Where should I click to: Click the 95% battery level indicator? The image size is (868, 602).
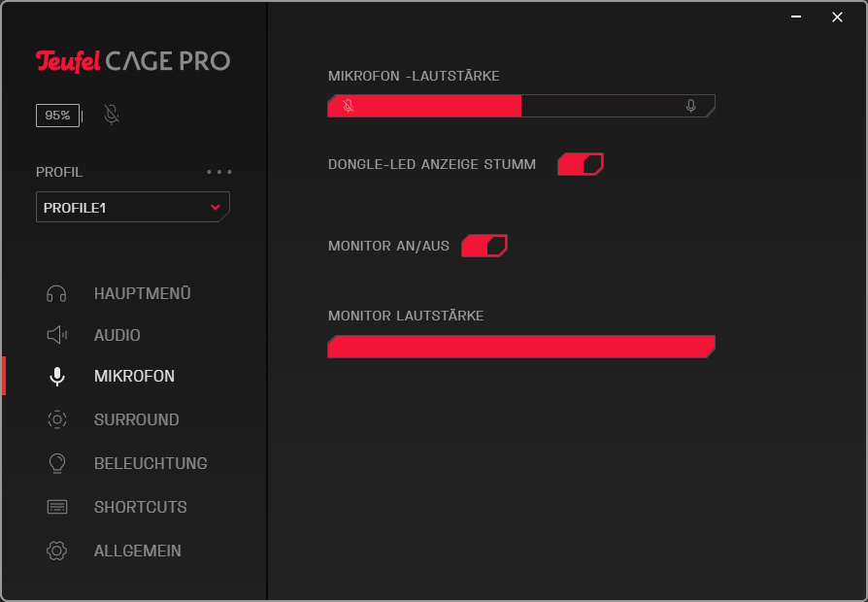point(57,116)
